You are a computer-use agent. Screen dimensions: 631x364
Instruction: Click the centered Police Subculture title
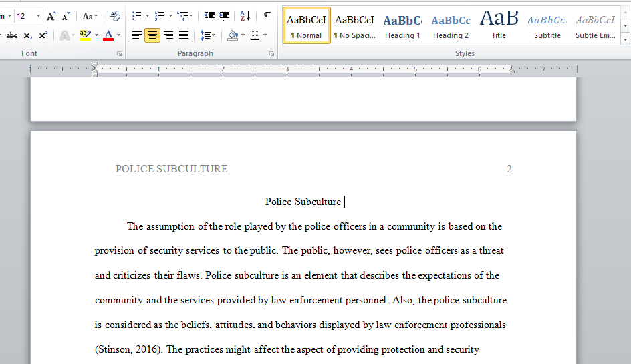coord(303,202)
